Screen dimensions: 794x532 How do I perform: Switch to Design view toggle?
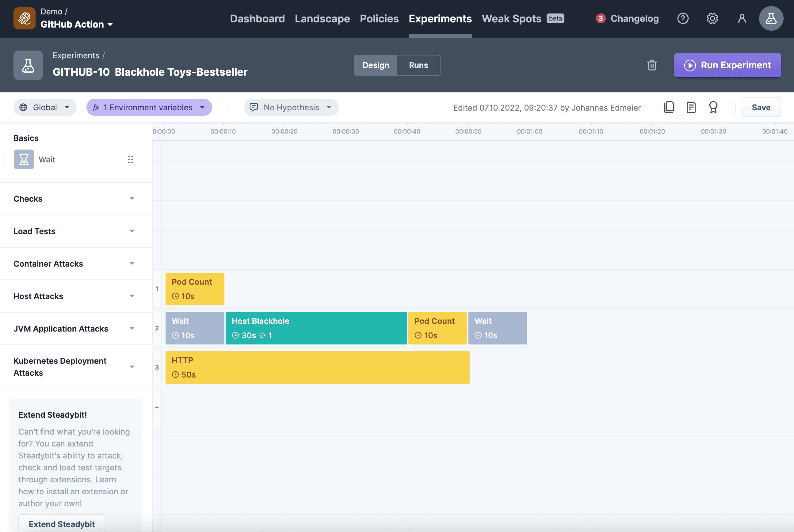pyautogui.click(x=375, y=65)
